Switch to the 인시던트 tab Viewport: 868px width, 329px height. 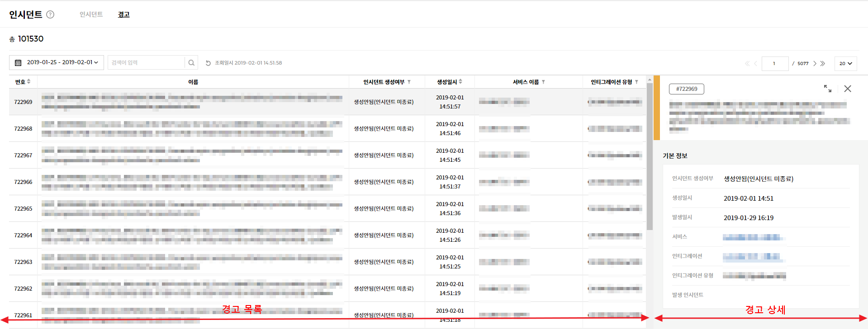point(91,14)
